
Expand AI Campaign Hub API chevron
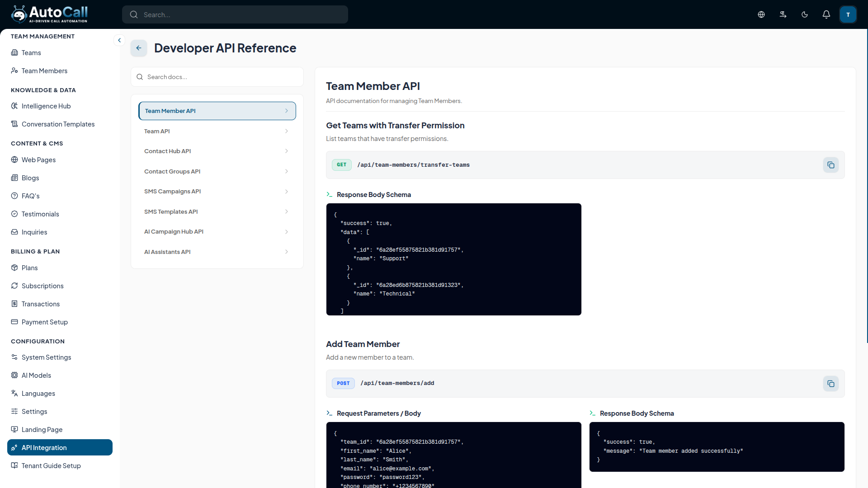coord(287,232)
